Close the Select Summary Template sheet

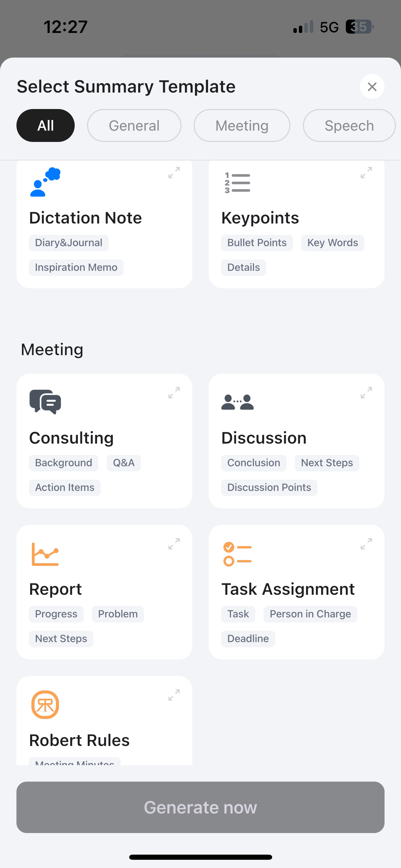point(372,87)
